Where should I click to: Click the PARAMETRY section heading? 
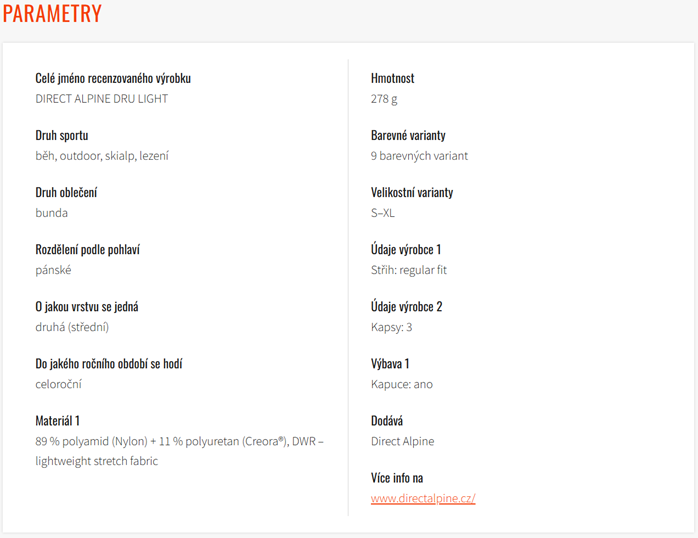tap(52, 13)
